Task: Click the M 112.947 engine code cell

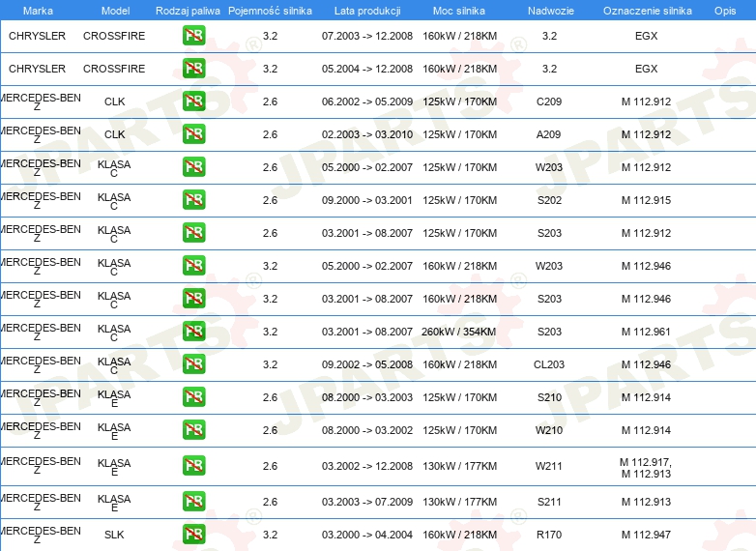Action: click(x=646, y=535)
